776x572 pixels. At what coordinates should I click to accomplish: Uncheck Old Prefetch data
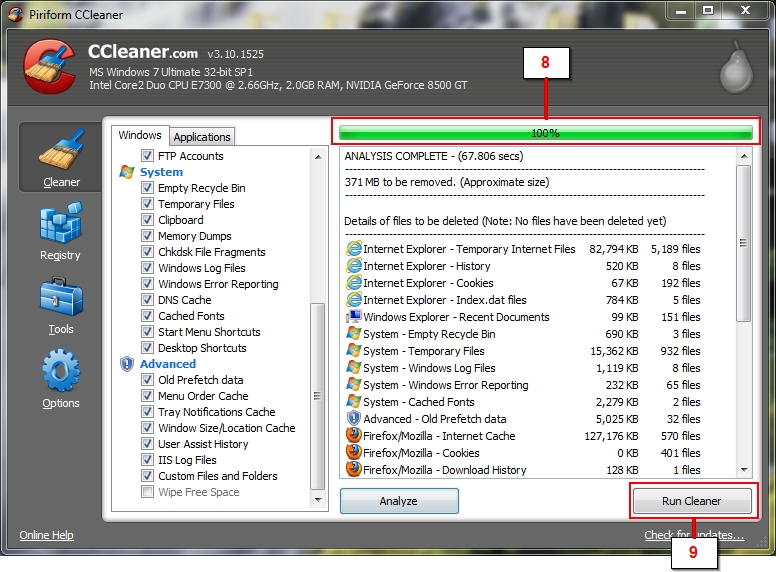click(147, 380)
